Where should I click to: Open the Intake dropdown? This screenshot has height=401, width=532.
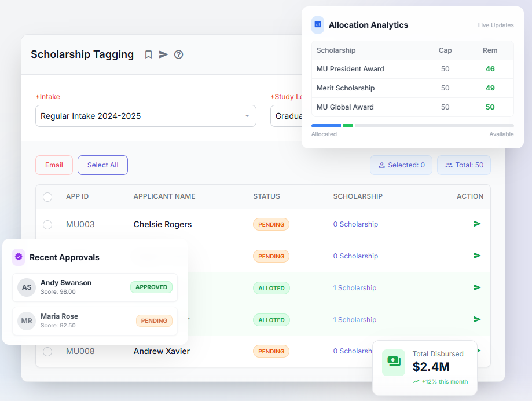pyautogui.click(x=145, y=116)
